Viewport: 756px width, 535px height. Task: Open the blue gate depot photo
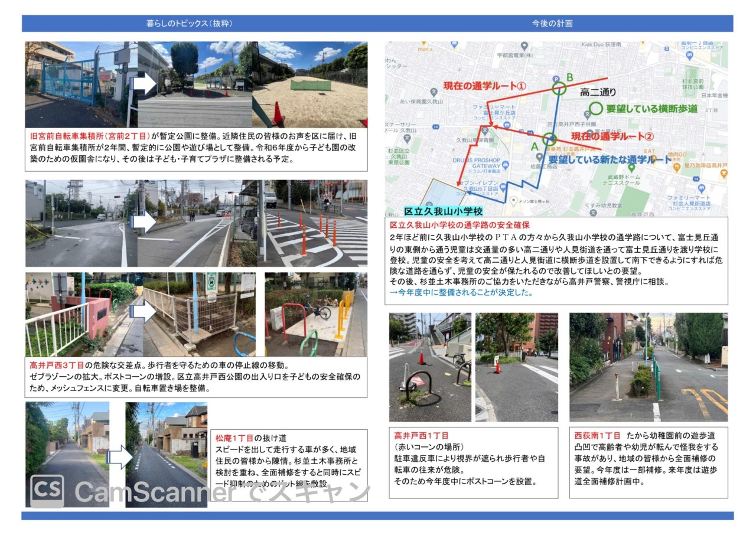pyautogui.click(x=82, y=84)
